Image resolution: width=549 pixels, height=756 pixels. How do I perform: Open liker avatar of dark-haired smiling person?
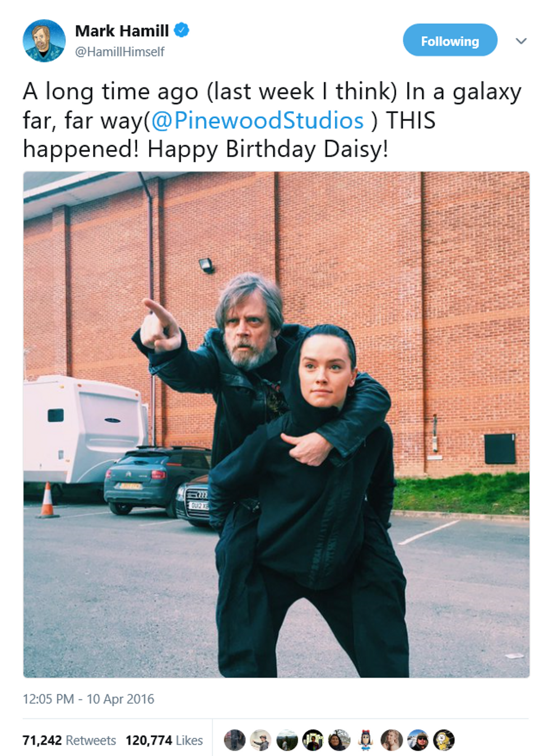339,740
